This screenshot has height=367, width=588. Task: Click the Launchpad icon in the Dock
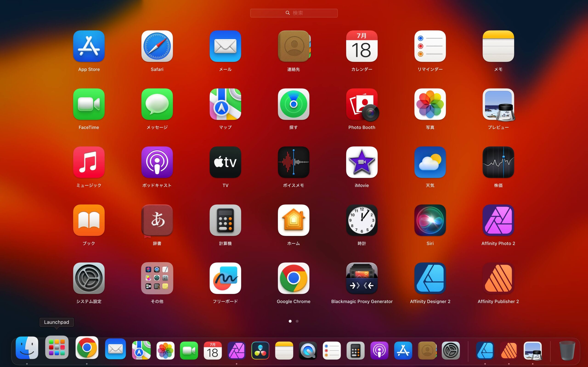[x=57, y=348]
